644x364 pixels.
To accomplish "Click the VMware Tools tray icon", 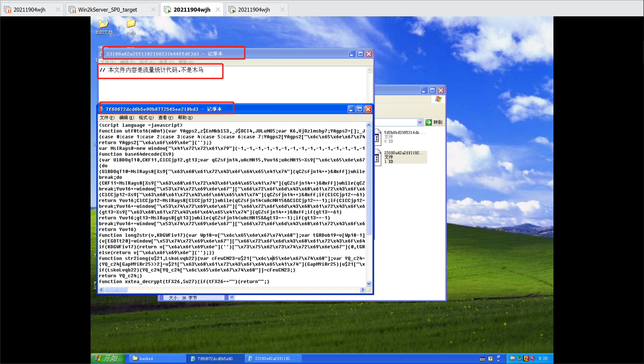I will tap(513, 358).
